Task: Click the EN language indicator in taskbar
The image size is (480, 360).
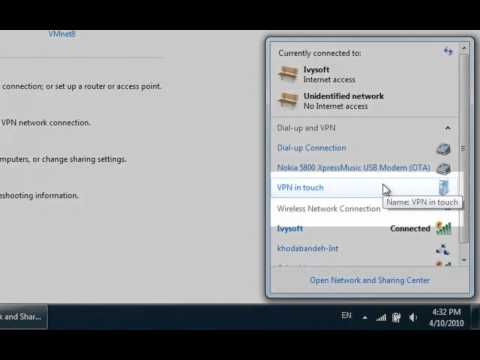Action: click(346, 315)
